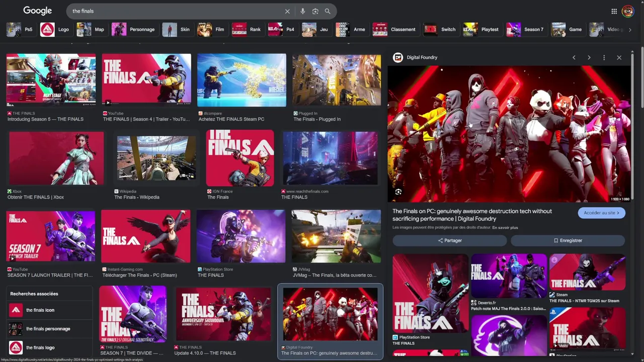Select the Jeu filter chip

pyautogui.click(x=316, y=29)
